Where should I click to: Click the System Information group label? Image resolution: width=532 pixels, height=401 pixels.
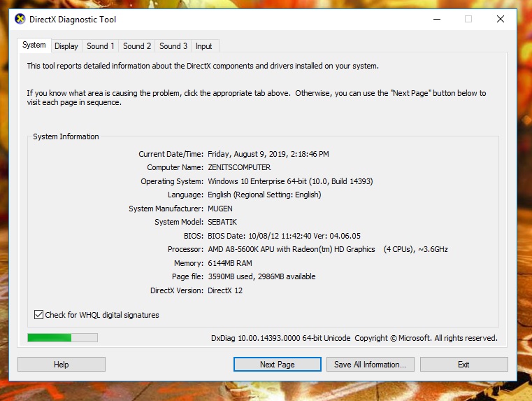click(66, 136)
